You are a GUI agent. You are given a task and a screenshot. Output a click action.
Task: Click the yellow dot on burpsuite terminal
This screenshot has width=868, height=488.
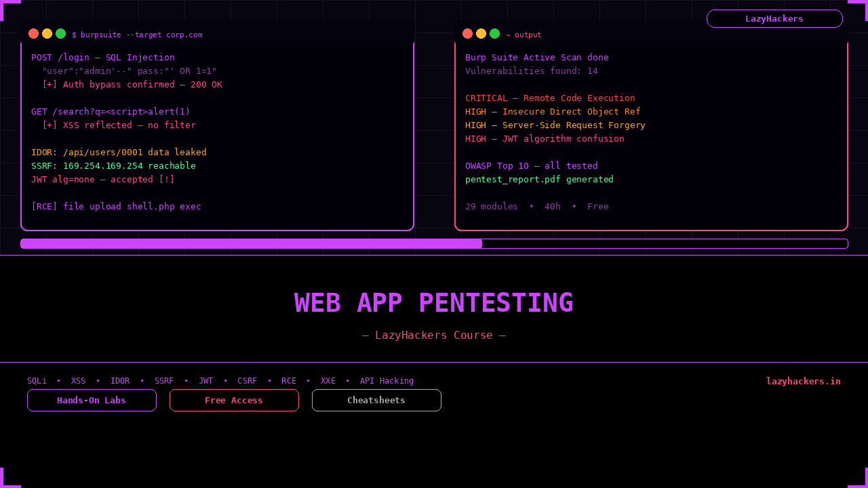(47, 34)
